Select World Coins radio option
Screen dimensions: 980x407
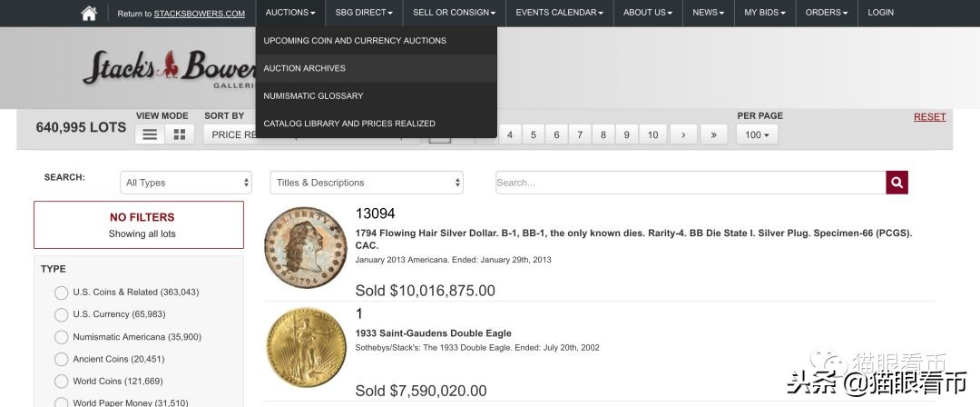(x=62, y=382)
